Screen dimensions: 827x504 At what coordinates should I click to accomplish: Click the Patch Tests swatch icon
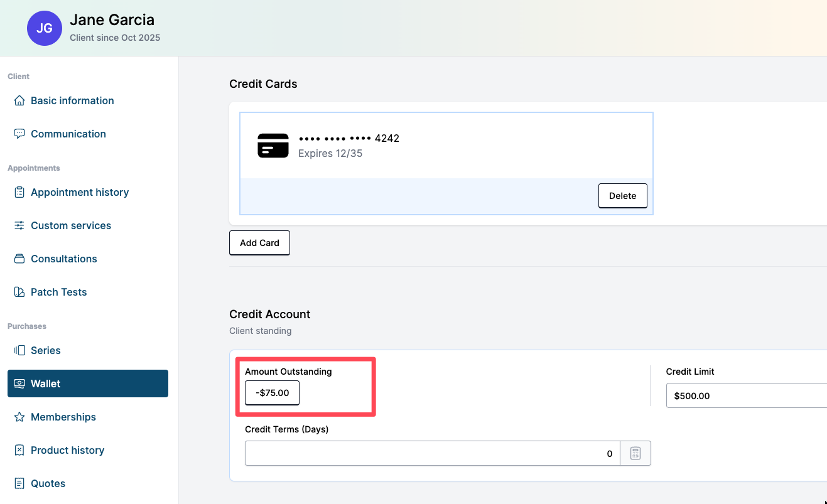(x=19, y=292)
